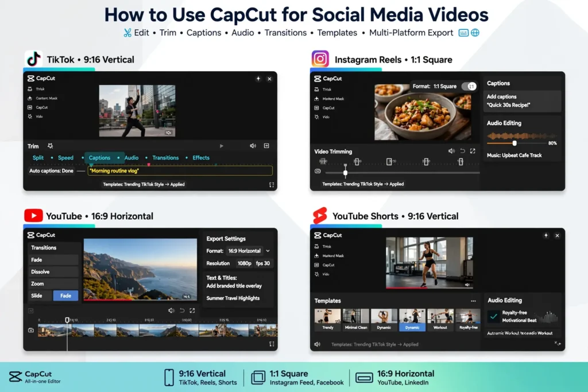588x392 pixels.
Task: Click the star icon next to Trim
Action: [x=51, y=146]
